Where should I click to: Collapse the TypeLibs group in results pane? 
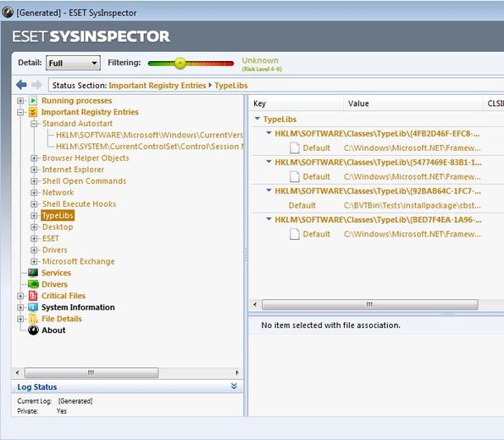click(258, 119)
